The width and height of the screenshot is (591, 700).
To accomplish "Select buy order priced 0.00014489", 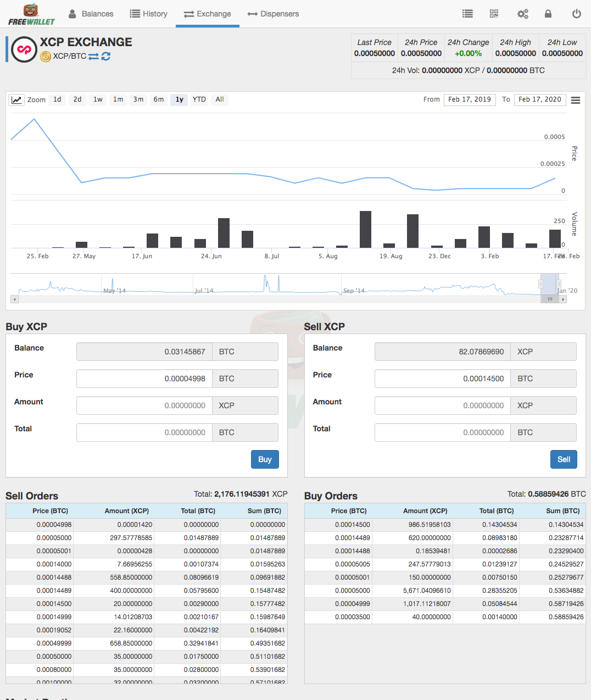I will pyautogui.click(x=445, y=538).
